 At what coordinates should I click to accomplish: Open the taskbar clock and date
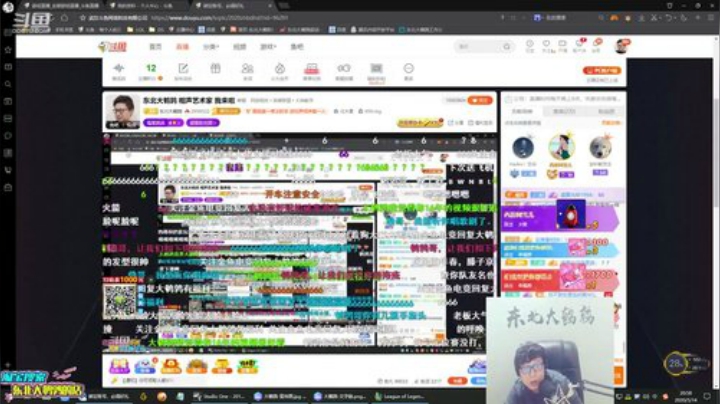pyautogui.click(x=685, y=396)
